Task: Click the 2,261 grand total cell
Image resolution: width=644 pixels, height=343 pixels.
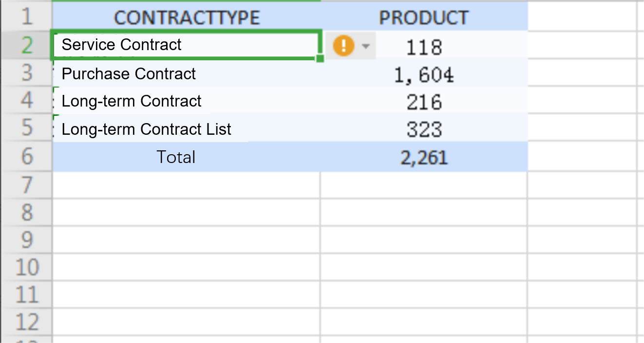Action: tap(423, 157)
